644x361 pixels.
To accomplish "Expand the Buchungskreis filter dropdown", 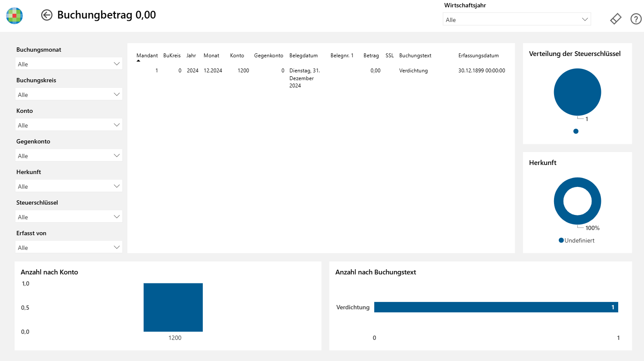I will [69, 94].
